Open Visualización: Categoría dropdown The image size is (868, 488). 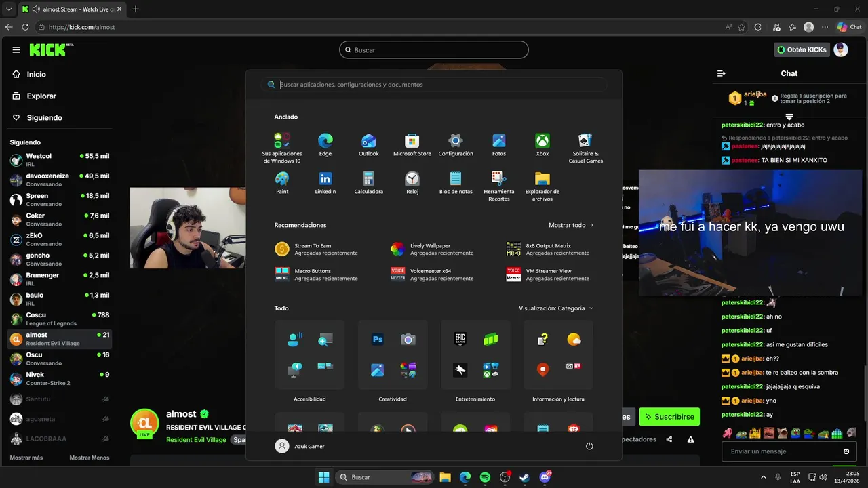point(556,308)
